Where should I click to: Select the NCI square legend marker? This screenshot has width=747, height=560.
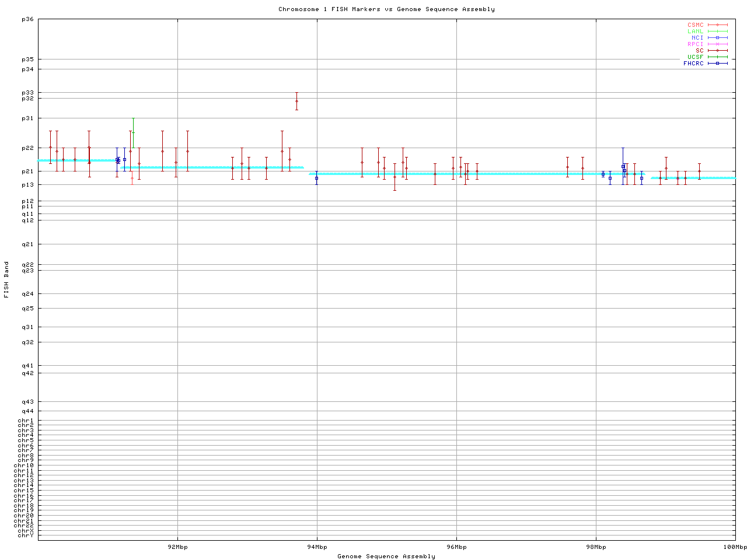[717, 38]
